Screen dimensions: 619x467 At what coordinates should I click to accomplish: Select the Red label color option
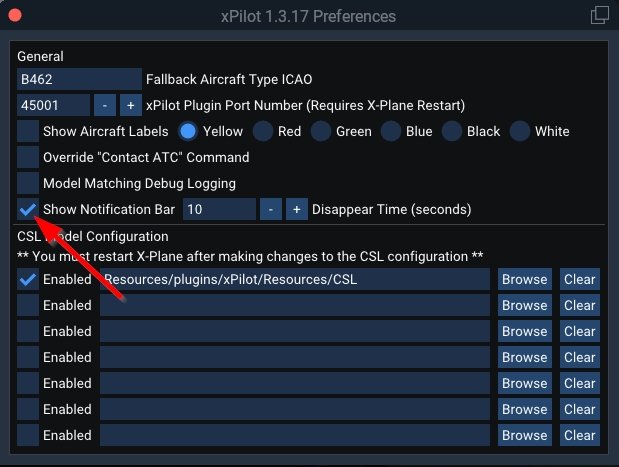pyautogui.click(x=263, y=131)
